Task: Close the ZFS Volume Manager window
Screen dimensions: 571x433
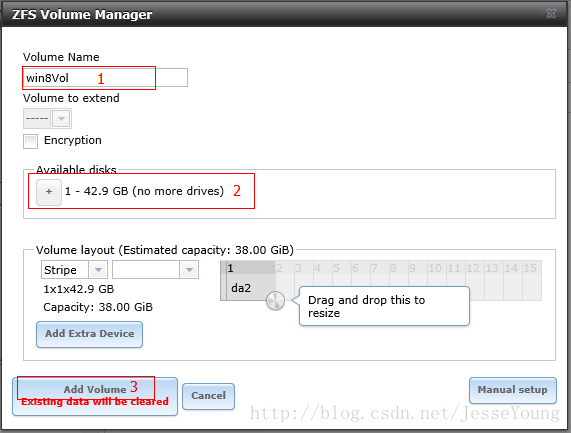Action: pos(551,14)
